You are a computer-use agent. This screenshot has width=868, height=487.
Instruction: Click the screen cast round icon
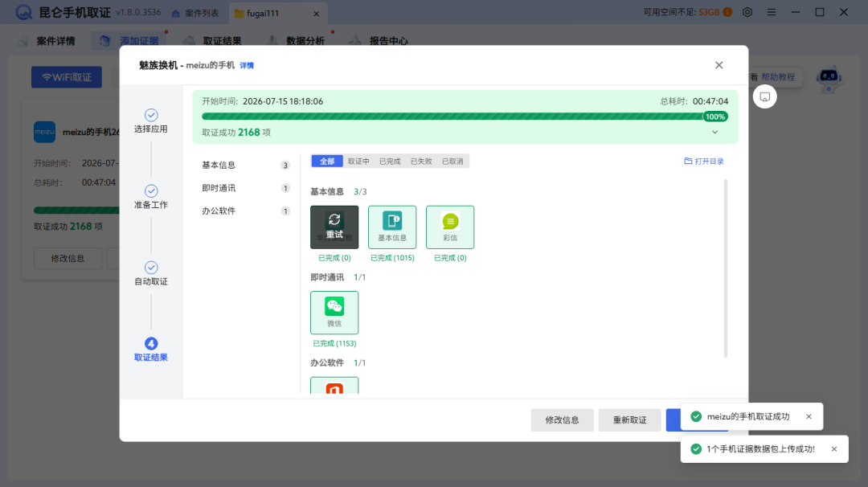(x=764, y=97)
